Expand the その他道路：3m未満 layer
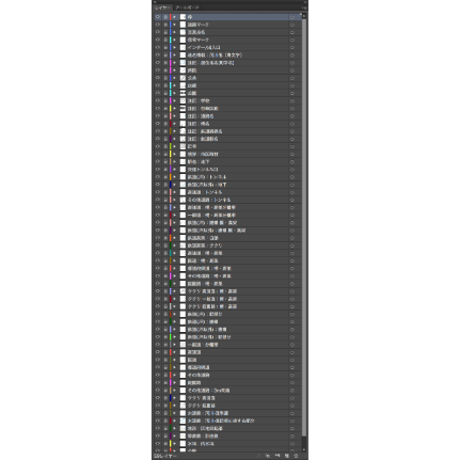This screenshot has height=460, width=460. pos(175,390)
